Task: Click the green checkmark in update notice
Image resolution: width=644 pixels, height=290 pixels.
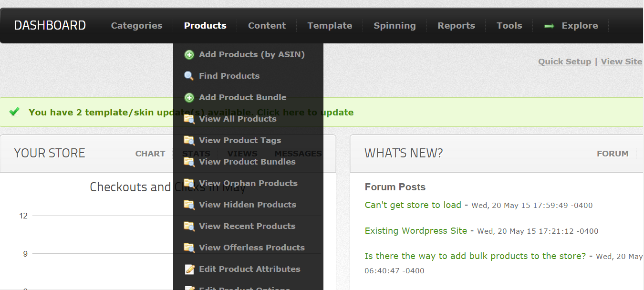Action: click(x=14, y=112)
